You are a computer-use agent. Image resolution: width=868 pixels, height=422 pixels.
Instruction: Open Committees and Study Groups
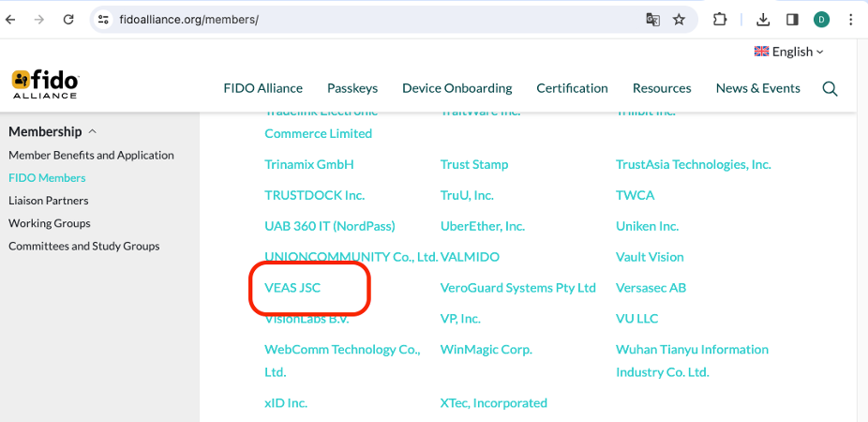pos(84,246)
